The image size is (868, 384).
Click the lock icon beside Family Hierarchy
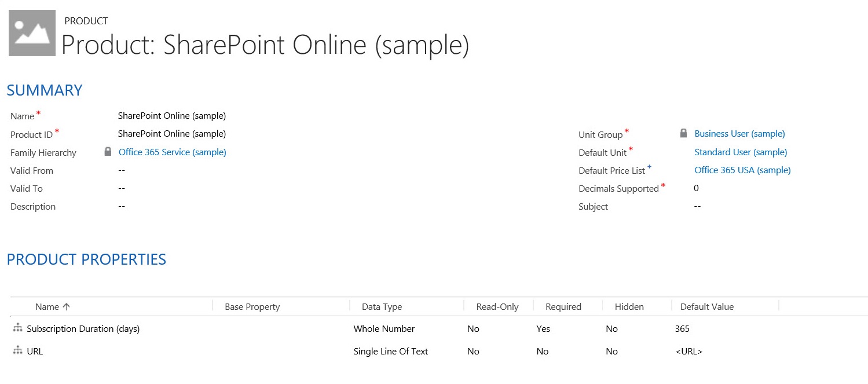click(108, 152)
